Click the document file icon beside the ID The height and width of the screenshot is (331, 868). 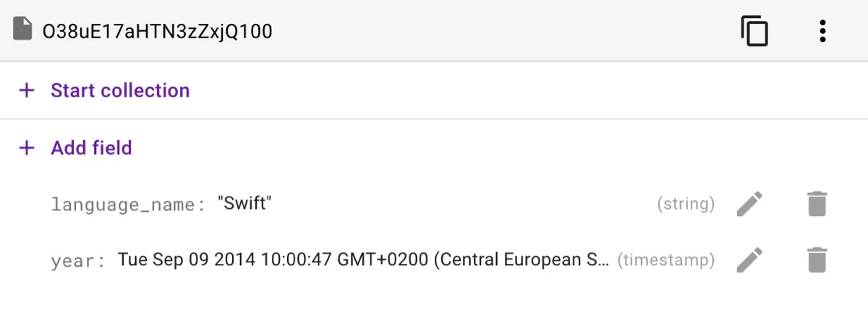tap(23, 30)
